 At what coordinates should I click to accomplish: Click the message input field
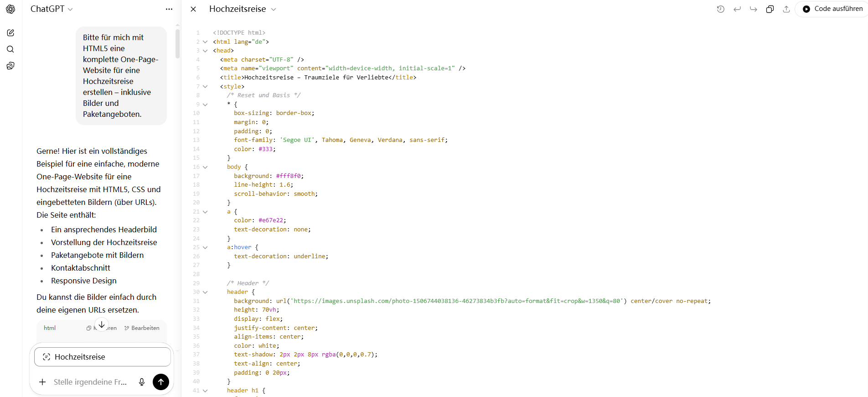click(90, 382)
